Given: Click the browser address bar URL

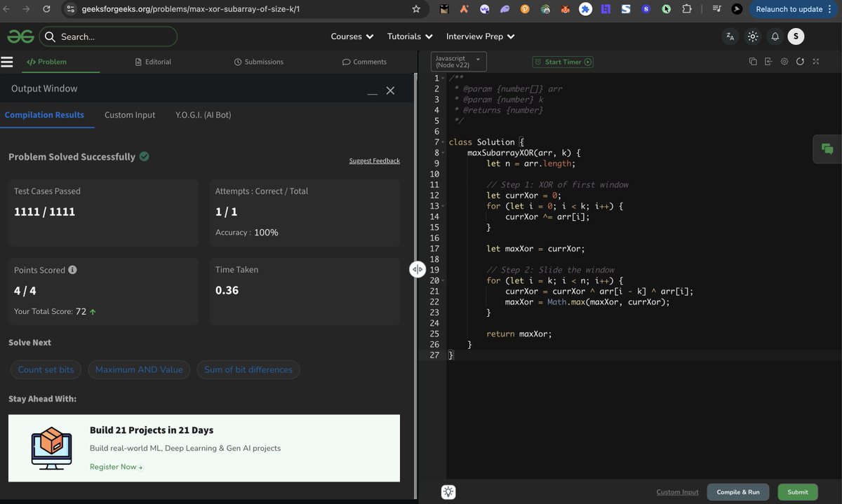Looking at the screenshot, I should [191, 10].
